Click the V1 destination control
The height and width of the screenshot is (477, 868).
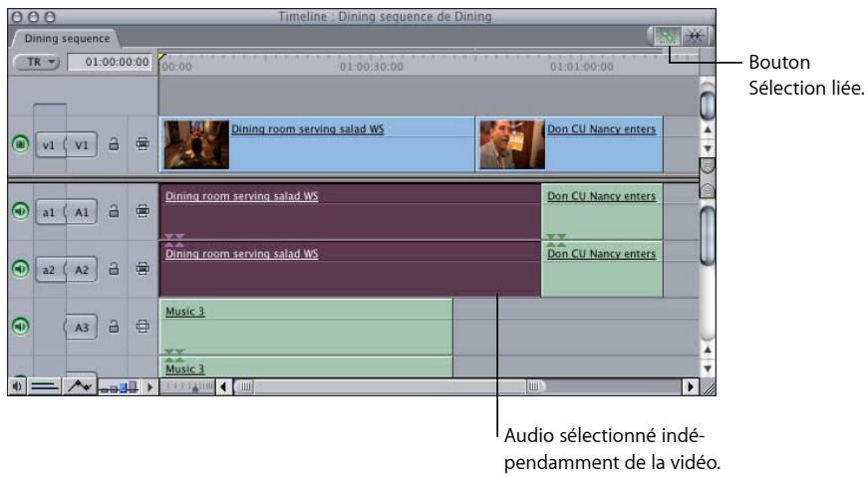click(x=82, y=145)
